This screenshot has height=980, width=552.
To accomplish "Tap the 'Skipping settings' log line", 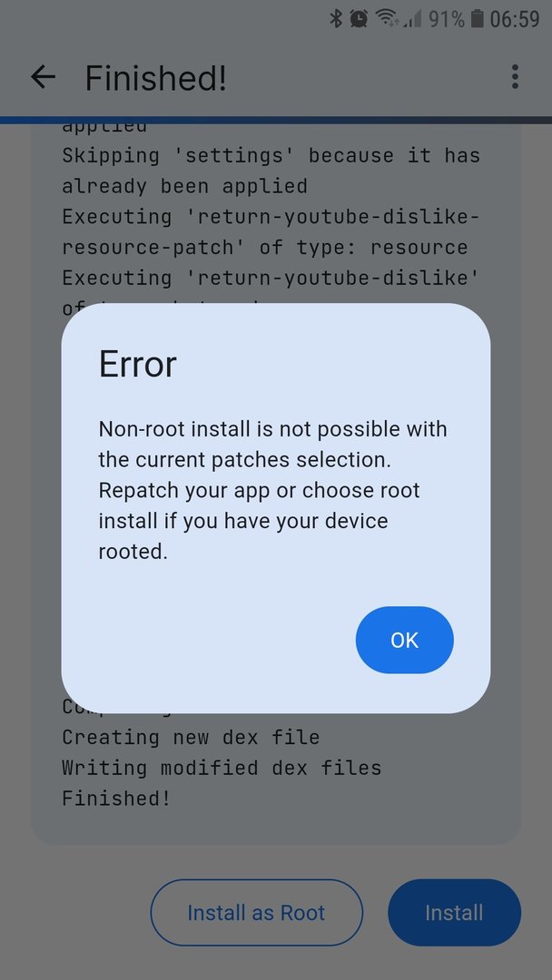I will click(x=271, y=171).
